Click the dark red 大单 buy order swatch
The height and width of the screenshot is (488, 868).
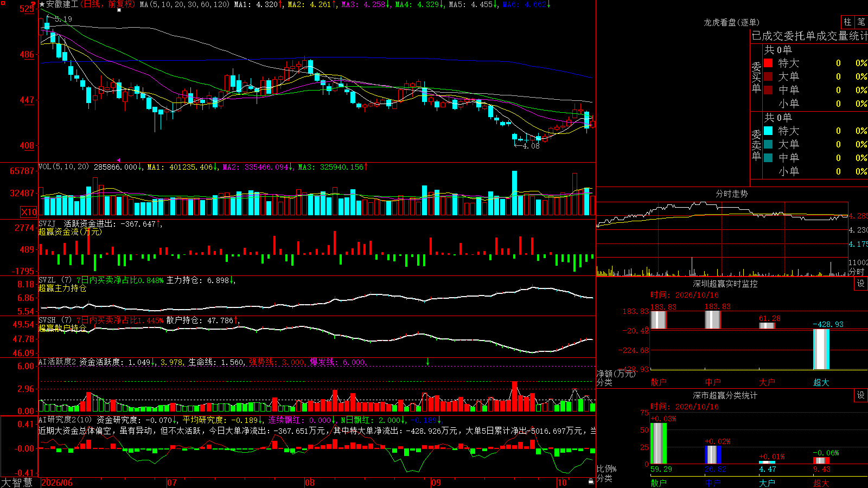[x=768, y=76]
